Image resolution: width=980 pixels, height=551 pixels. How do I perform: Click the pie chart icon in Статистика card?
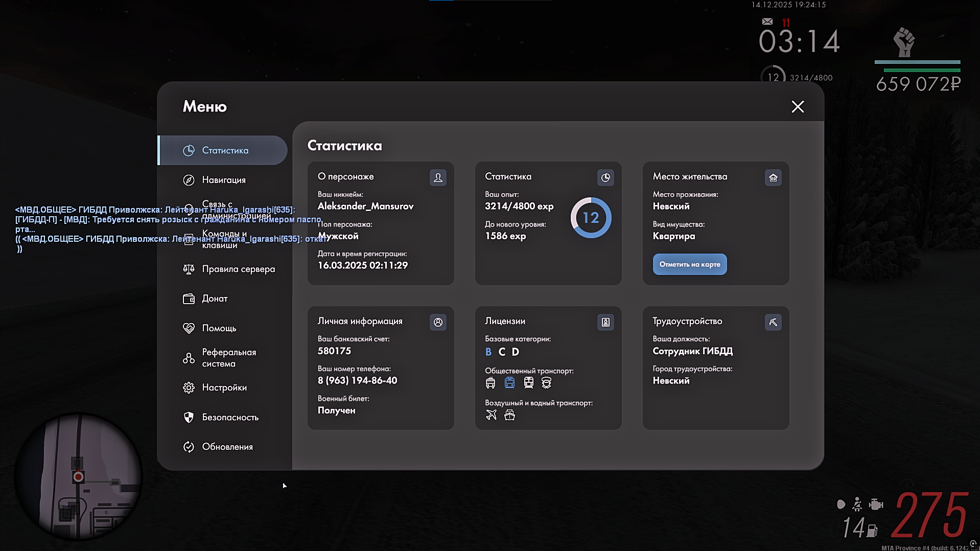[605, 177]
